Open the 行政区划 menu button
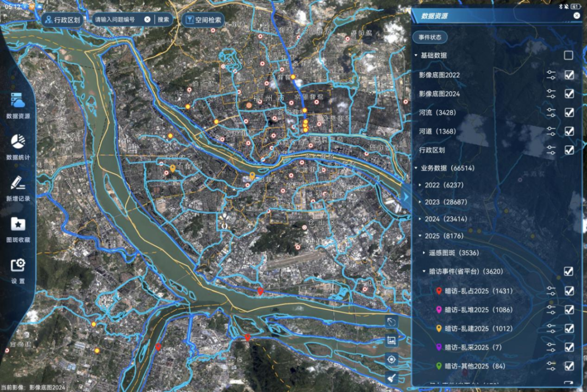587x392 pixels. coord(63,20)
